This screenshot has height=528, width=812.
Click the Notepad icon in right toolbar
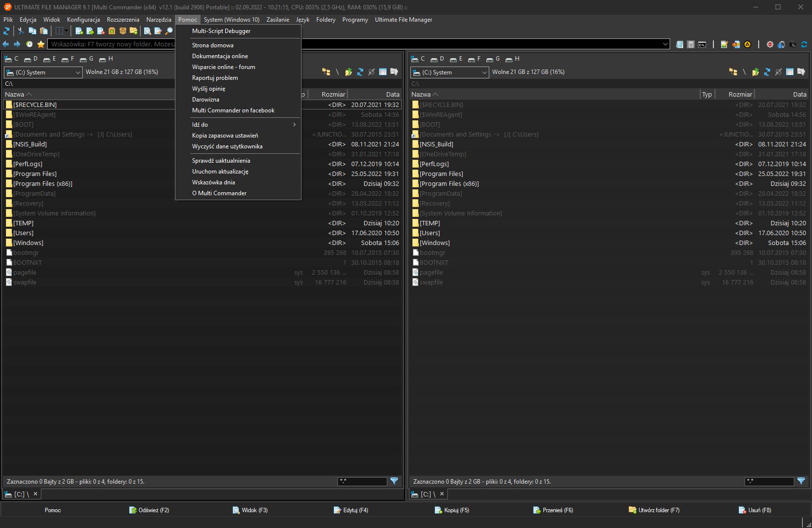tap(680, 44)
